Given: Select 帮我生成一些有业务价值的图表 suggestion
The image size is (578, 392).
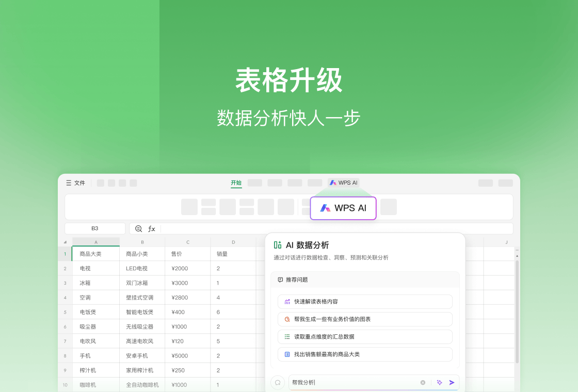Looking at the screenshot, I should click(x=365, y=319).
